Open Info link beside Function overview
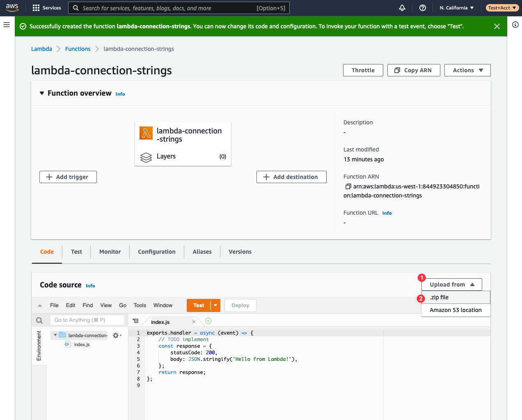Screen dimensions: 522x420 coord(120,94)
